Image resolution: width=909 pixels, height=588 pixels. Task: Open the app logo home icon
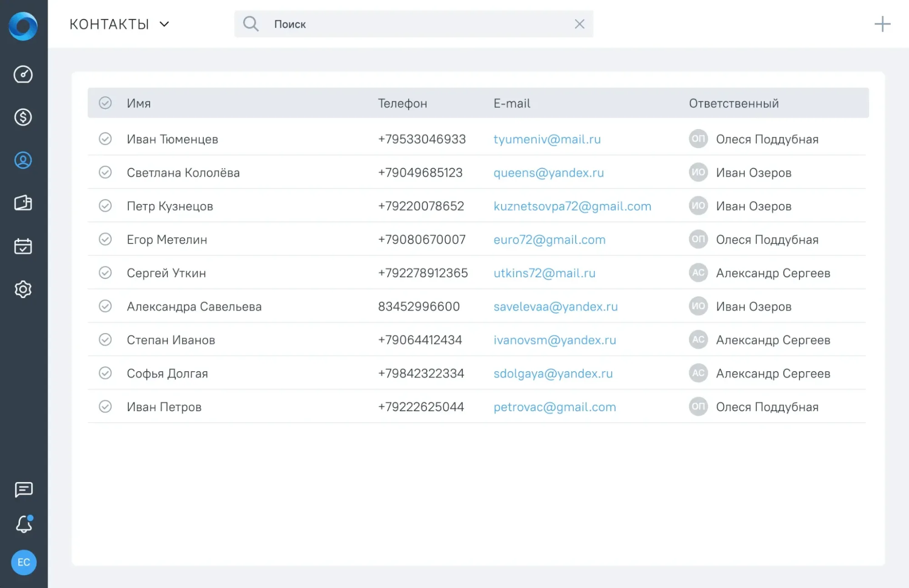click(x=23, y=26)
